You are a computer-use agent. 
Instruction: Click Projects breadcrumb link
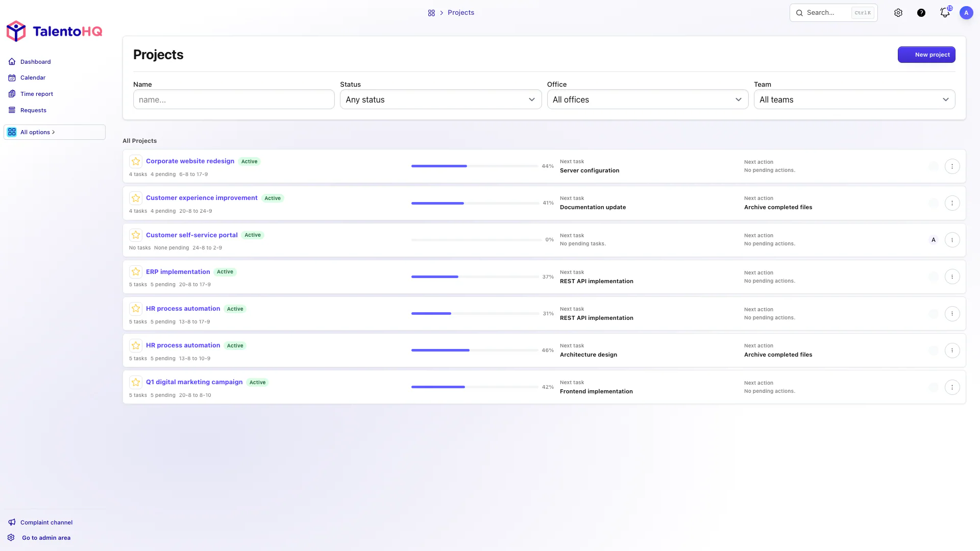point(461,13)
